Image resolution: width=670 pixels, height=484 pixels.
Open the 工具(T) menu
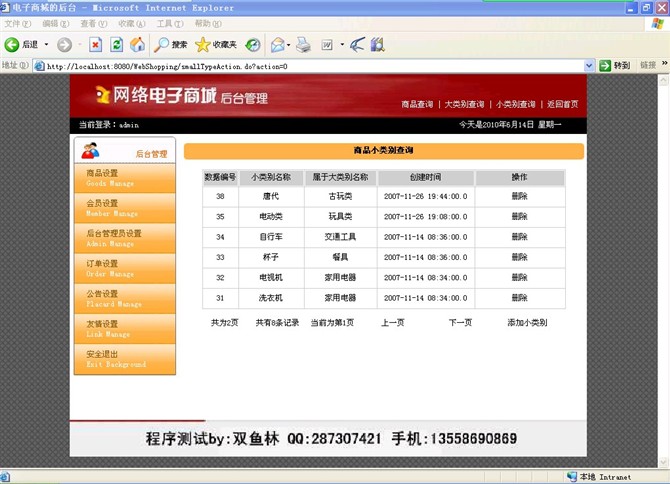click(x=169, y=23)
